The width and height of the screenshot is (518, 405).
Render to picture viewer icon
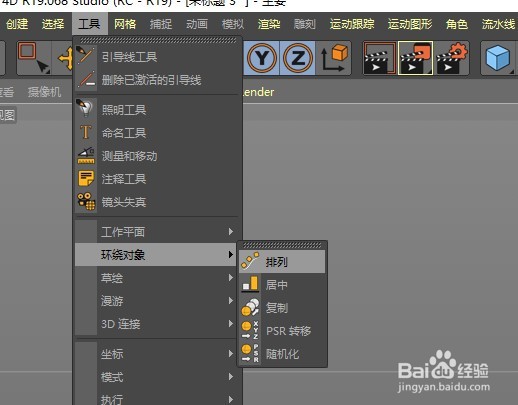click(x=415, y=58)
